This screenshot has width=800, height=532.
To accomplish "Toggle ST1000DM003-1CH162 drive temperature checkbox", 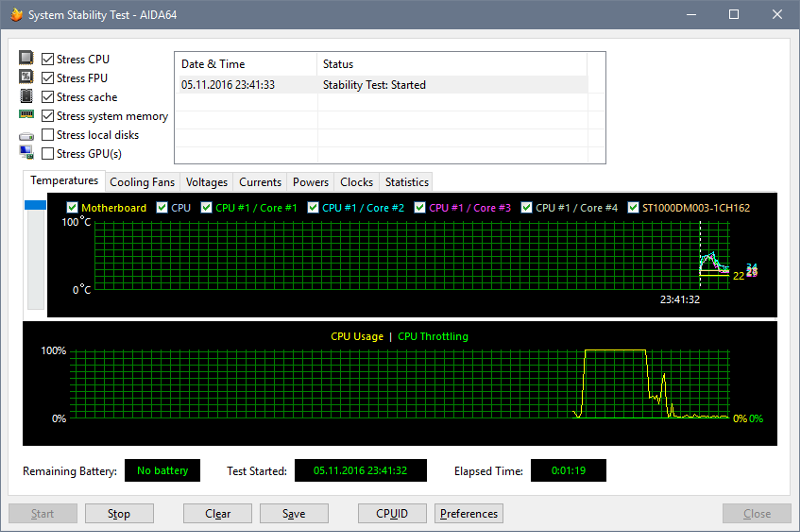I will [633, 208].
